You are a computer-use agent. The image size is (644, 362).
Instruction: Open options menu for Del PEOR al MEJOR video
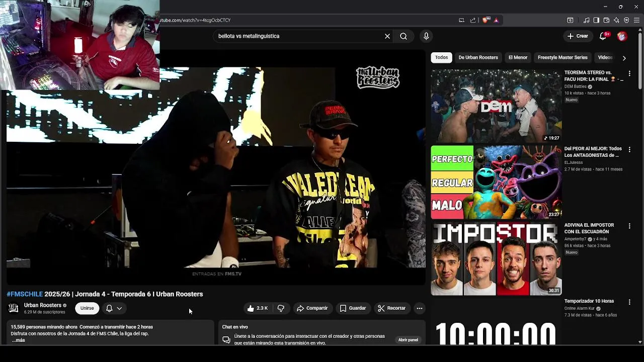coord(629,150)
